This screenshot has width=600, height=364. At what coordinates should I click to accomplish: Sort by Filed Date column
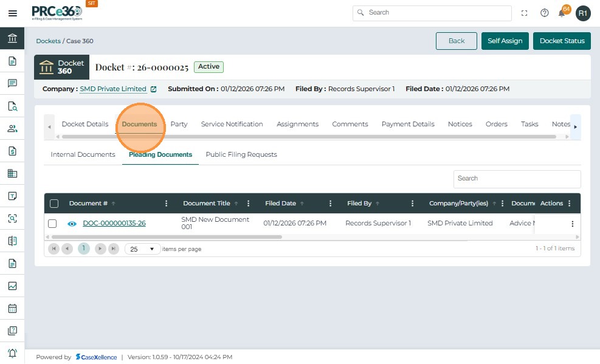coord(280,204)
